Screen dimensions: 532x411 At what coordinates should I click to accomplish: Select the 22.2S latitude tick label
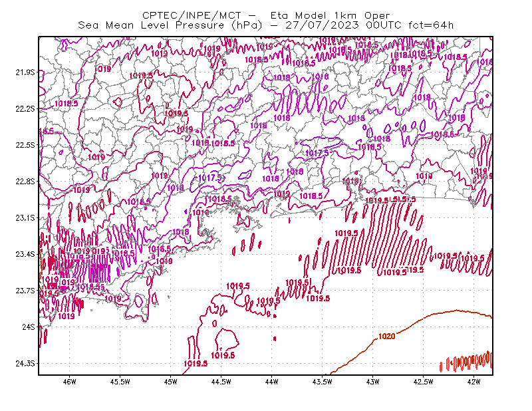(25, 108)
